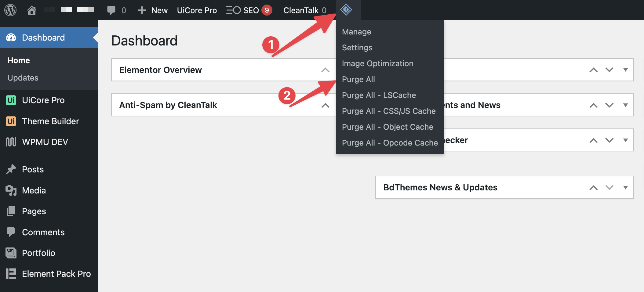
Task: Open the comments bubble in admin bar
Action: point(111,10)
